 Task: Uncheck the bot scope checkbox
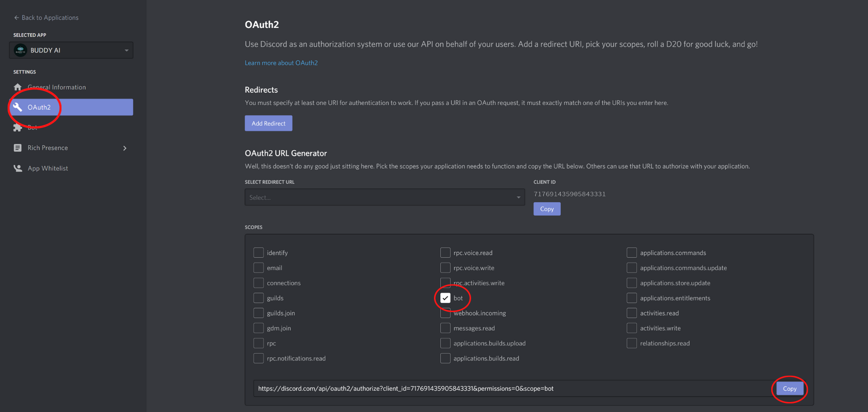point(445,298)
